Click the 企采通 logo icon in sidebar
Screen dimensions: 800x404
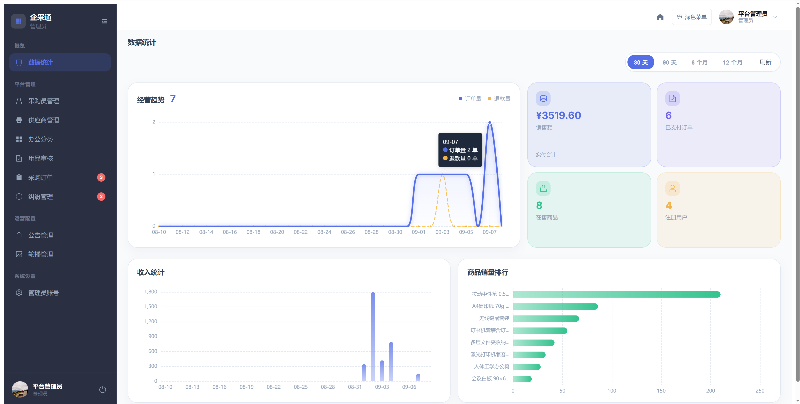point(18,21)
